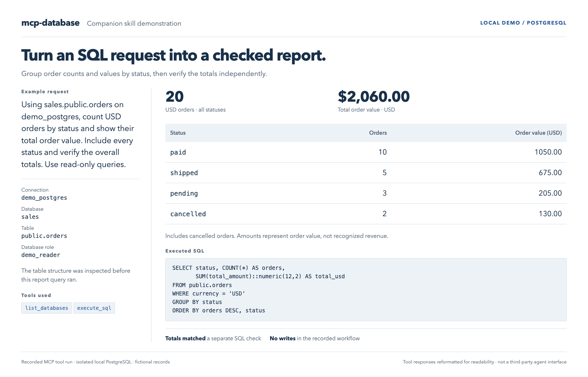This screenshot has width=588, height=377.
Task: Click the orders count 5 in shipped row
Action: pyautogui.click(x=384, y=173)
